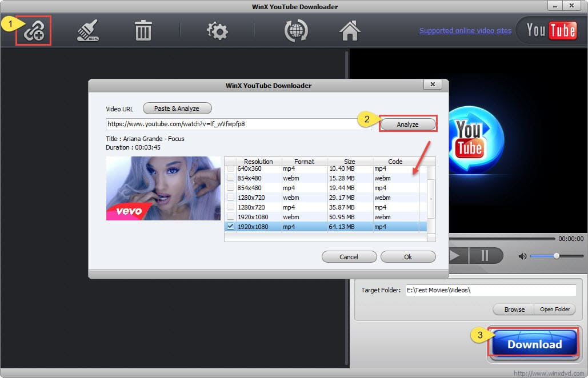
Task: Confirm the selection with the Ok button
Action: click(408, 257)
